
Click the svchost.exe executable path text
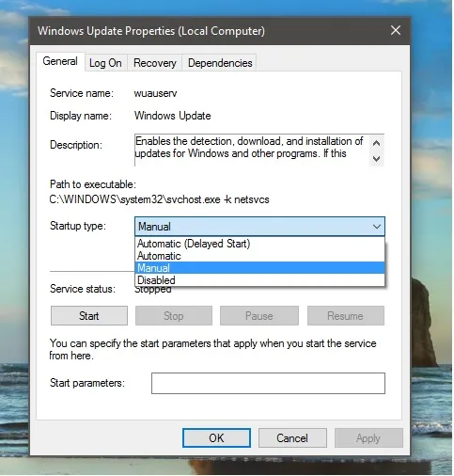(x=159, y=199)
